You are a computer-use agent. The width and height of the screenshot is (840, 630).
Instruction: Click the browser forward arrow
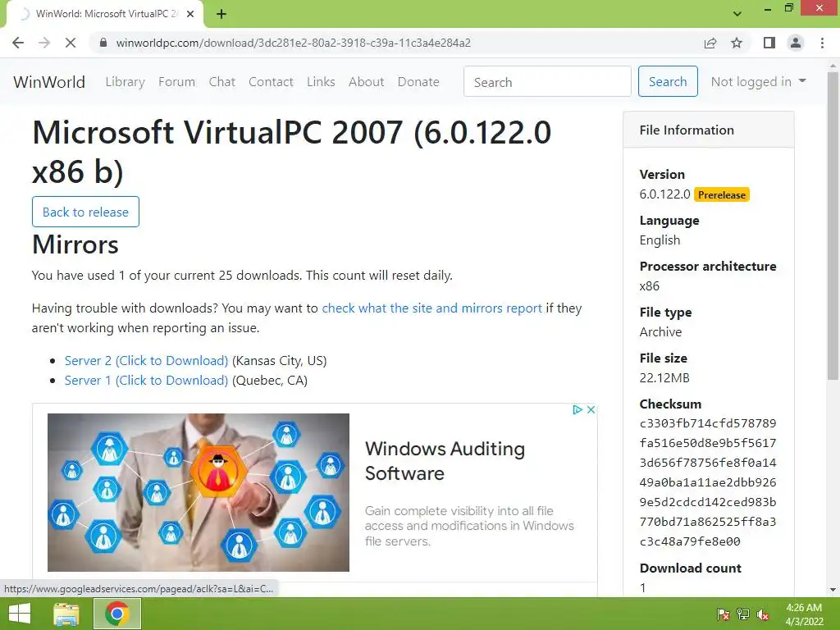44,43
